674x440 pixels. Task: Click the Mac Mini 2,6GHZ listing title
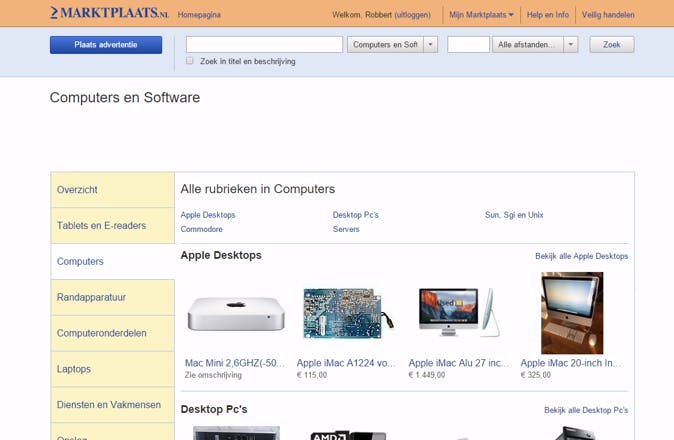point(235,363)
